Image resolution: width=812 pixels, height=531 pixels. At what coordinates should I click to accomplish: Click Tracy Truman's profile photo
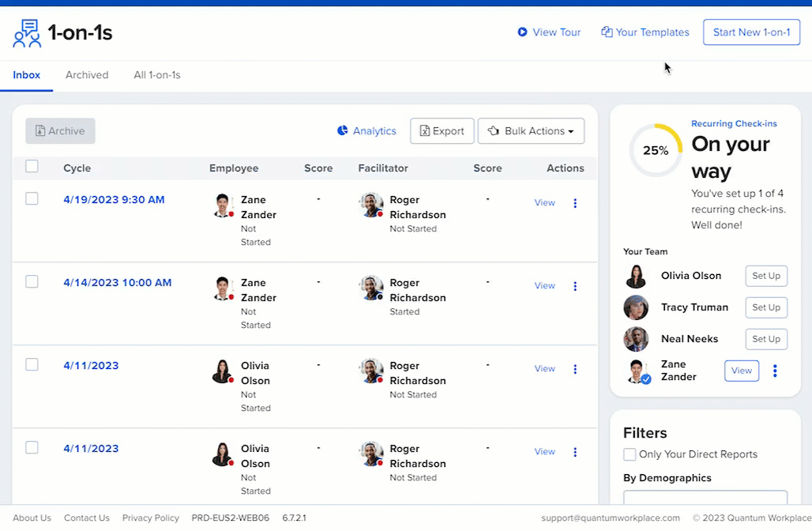pyautogui.click(x=636, y=307)
